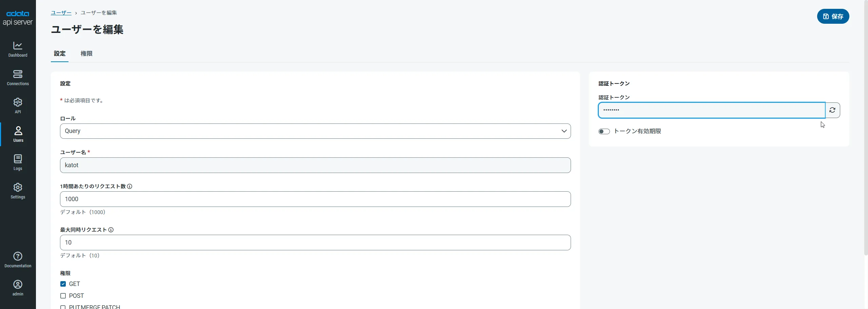Image resolution: width=868 pixels, height=309 pixels.
Task: Open the Documentation help icon
Action: point(18,256)
